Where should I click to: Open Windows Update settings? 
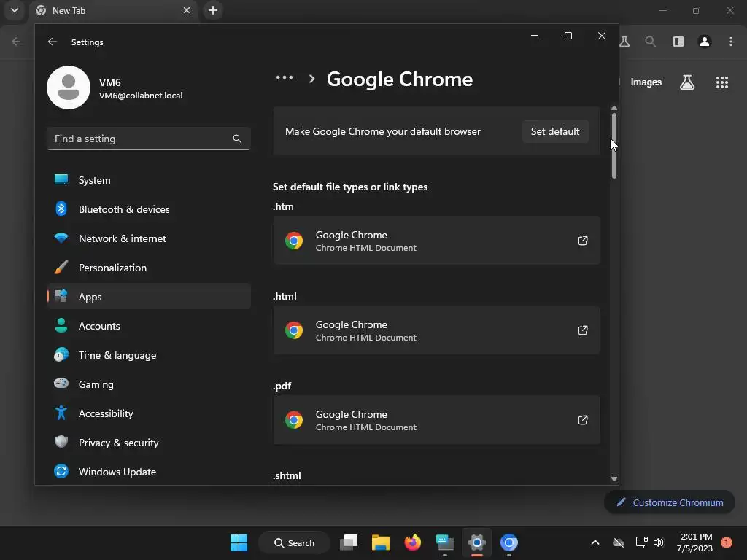[149, 472]
